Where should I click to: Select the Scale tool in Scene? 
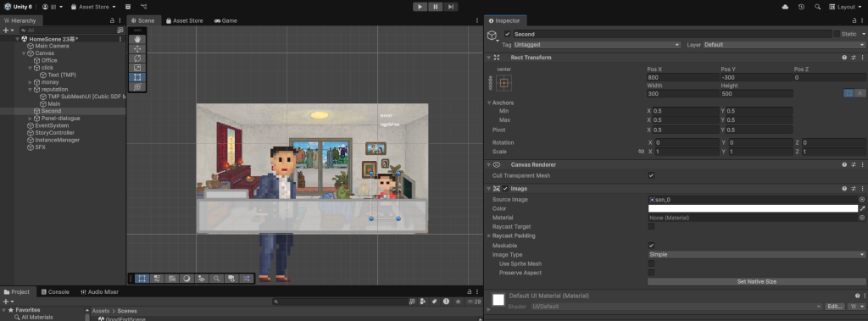[x=137, y=68]
